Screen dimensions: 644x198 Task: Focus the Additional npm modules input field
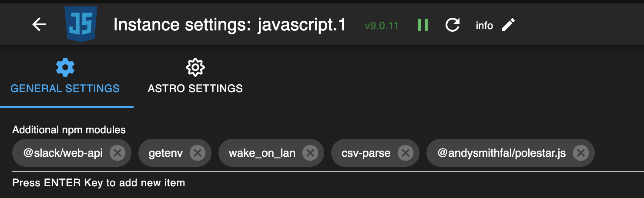pyautogui.click(x=618, y=153)
